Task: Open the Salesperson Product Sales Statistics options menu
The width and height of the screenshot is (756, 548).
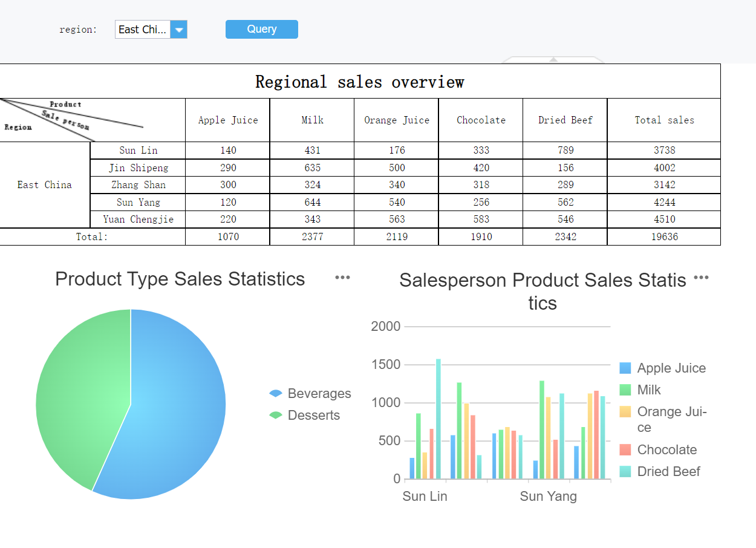Action: click(701, 277)
